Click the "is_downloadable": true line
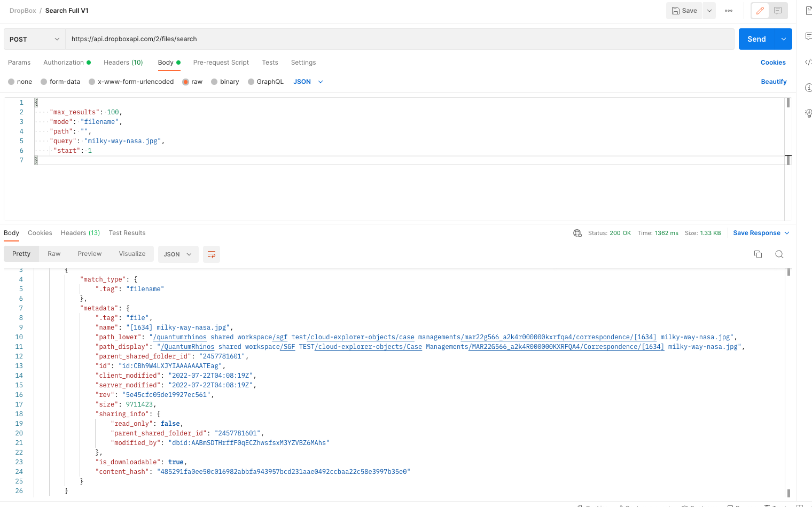This screenshot has width=812, height=507. coord(142,462)
